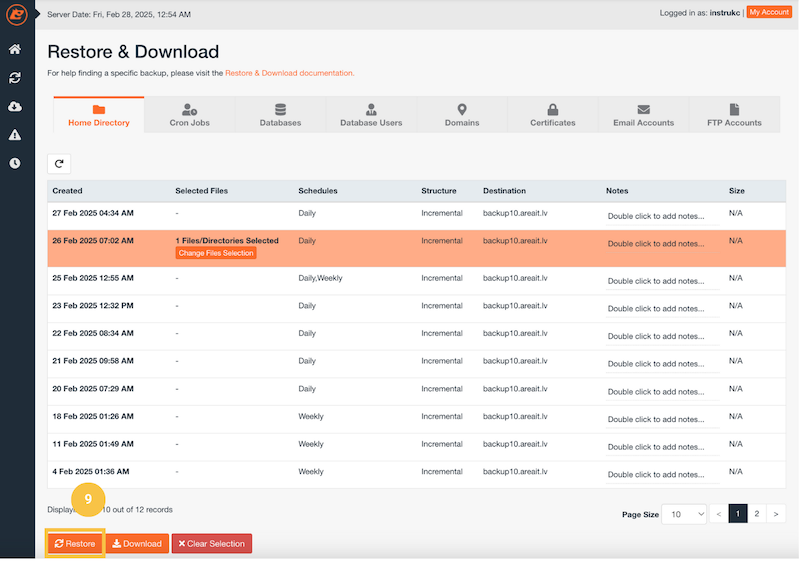Open the alerts warning triangle icon
This screenshot has width=800, height=562.
coord(15,134)
